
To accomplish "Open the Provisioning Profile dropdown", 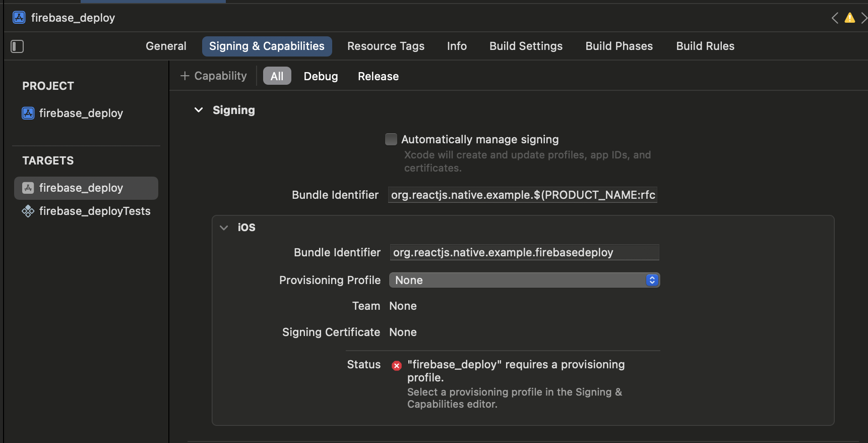I will [x=524, y=280].
